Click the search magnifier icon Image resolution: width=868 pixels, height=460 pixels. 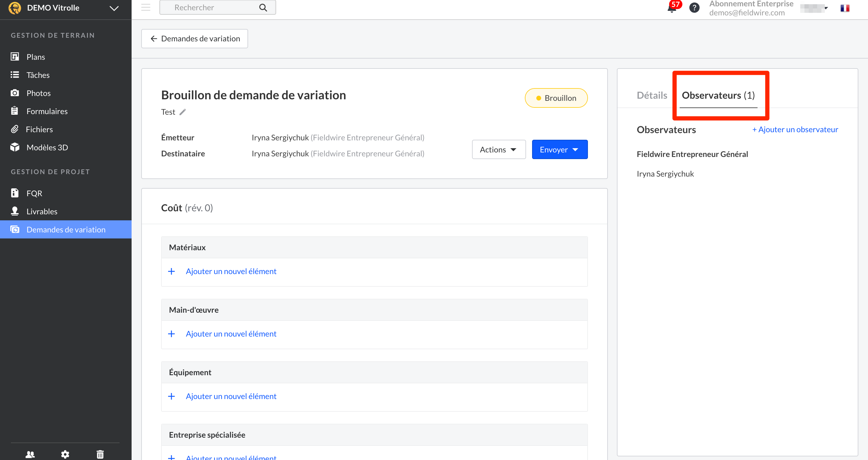pos(263,8)
